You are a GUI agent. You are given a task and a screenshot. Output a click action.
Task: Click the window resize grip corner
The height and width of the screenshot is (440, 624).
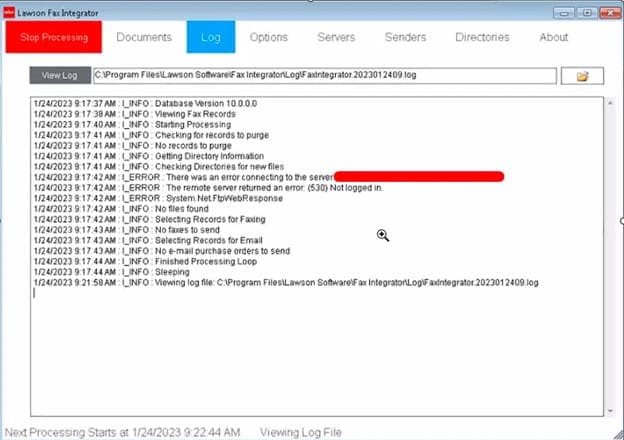[x=619, y=435]
